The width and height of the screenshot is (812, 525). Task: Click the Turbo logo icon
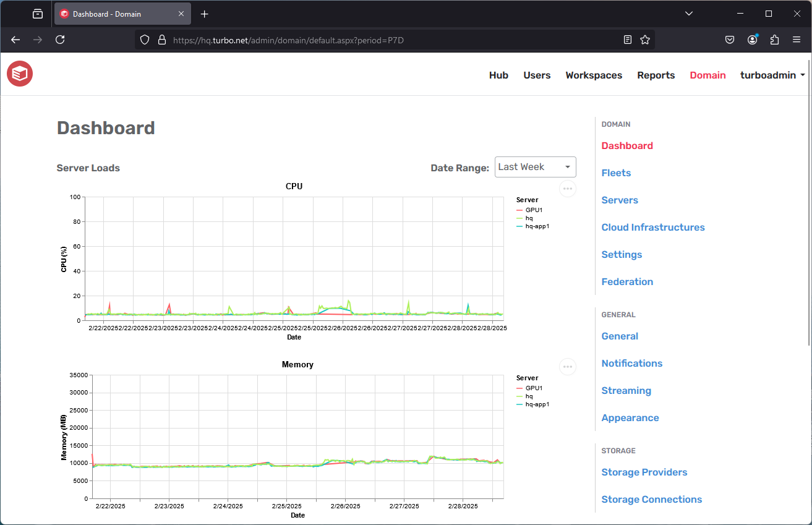[19, 74]
